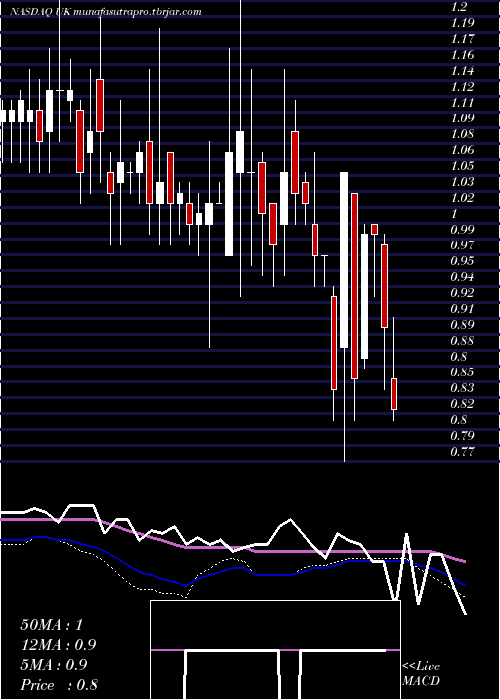Select the 1.05 price axis label
The height and width of the screenshot is (700, 500).
click(462, 166)
